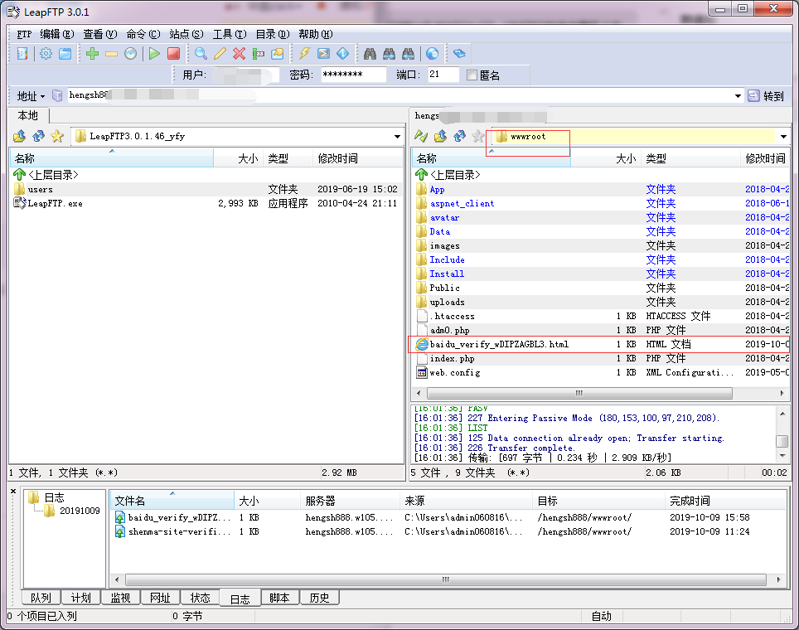Image resolution: width=799 pixels, height=630 pixels.
Task: Click the log list horizontal scrollbar
Action: point(446,580)
